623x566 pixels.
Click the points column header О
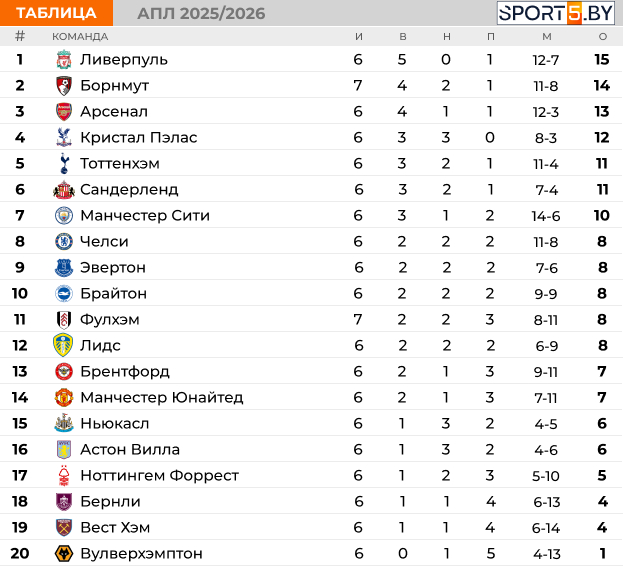(x=602, y=36)
